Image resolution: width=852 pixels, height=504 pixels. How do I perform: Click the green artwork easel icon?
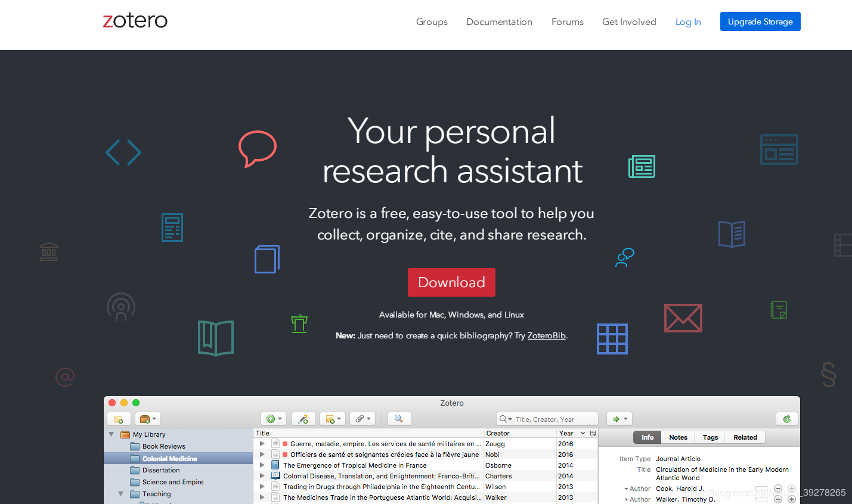[299, 323]
